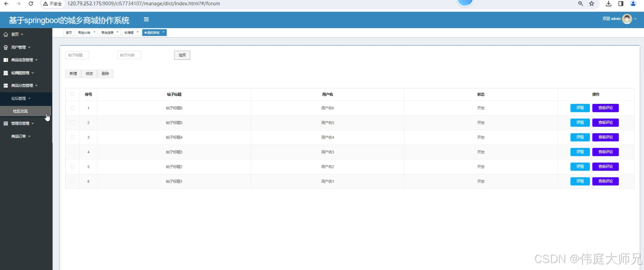Click the browser forward arrow

point(19,4)
